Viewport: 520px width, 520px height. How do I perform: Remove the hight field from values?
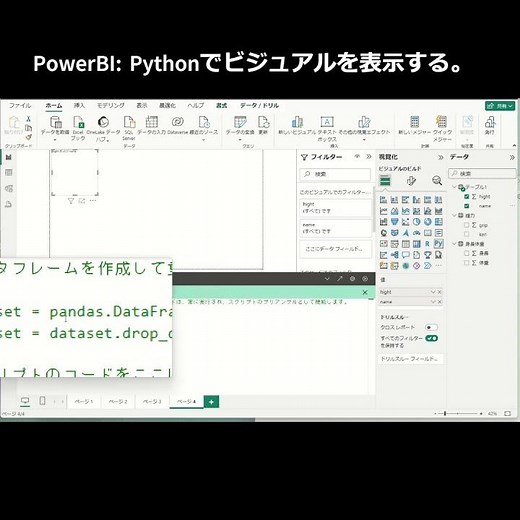[x=439, y=292]
